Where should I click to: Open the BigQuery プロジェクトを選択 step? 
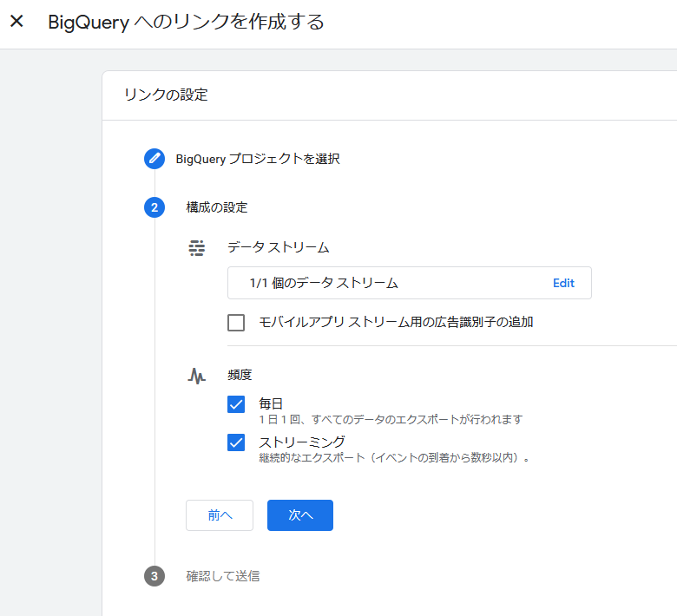(257, 159)
